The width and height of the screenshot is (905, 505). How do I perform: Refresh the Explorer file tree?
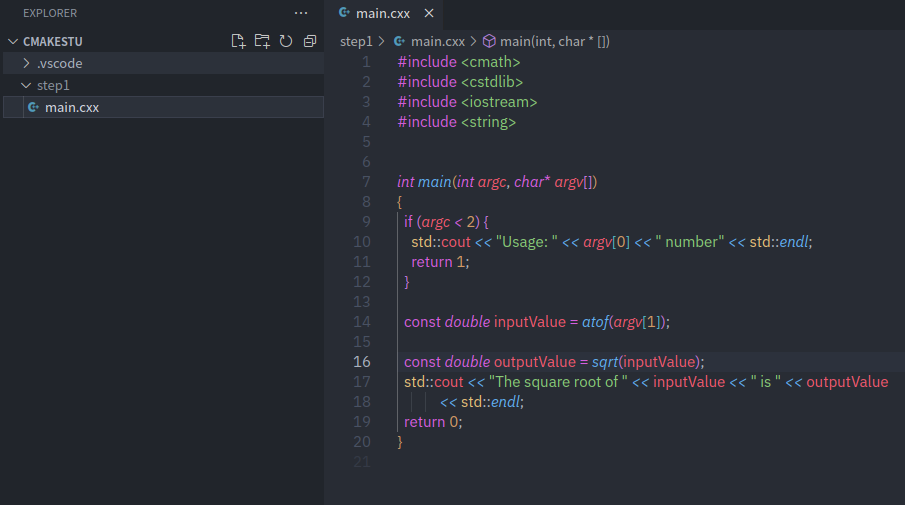click(286, 41)
